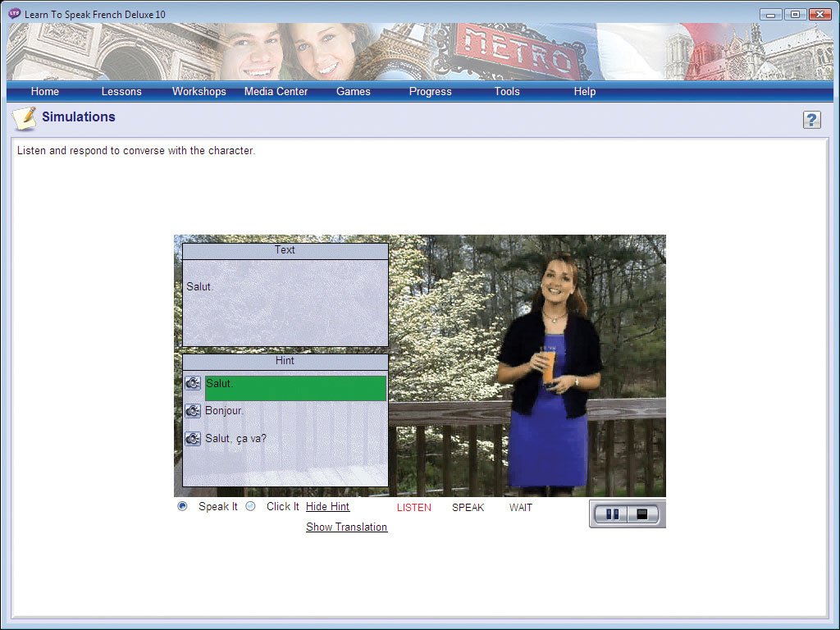Play audio for the 'Bonjour.' hint
Image resolution: width=840 pixels, height=630 pixels.
193,411
